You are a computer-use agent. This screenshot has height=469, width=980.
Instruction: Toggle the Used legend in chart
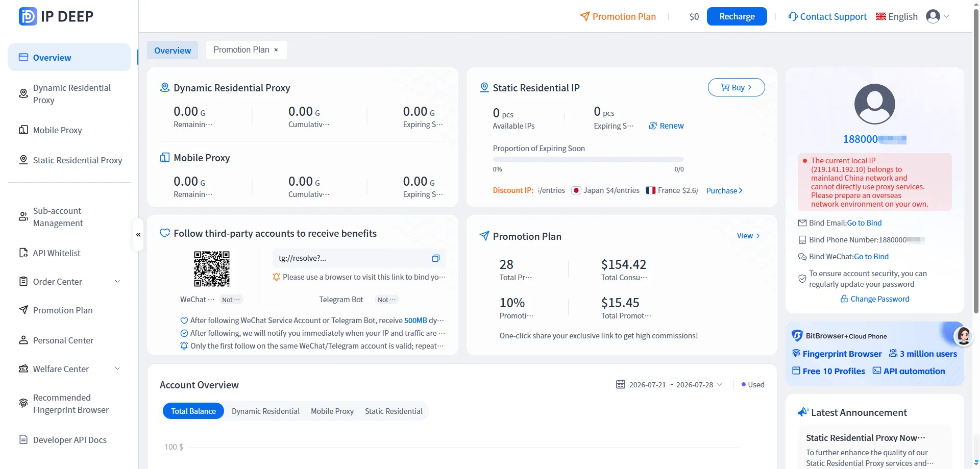coord(753,385)
